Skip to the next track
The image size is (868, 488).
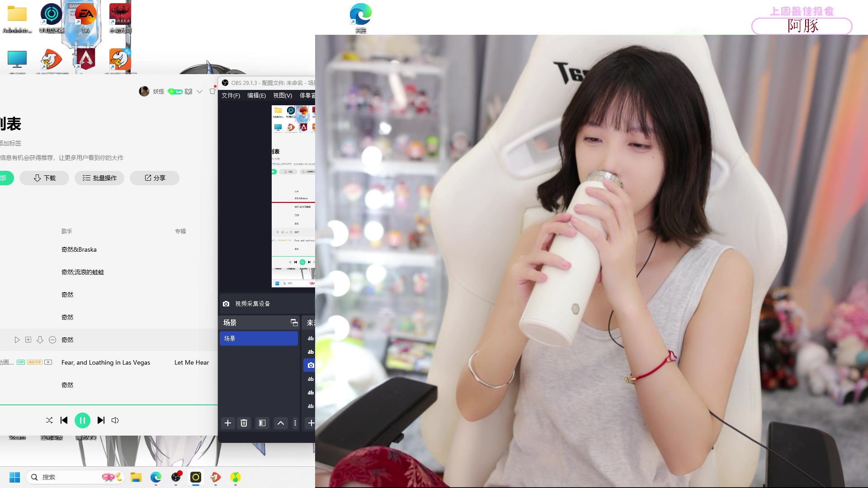(x=101, y=420)
